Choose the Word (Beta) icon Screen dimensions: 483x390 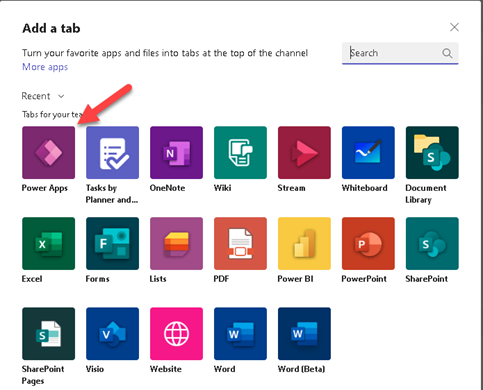click(304, 334)
